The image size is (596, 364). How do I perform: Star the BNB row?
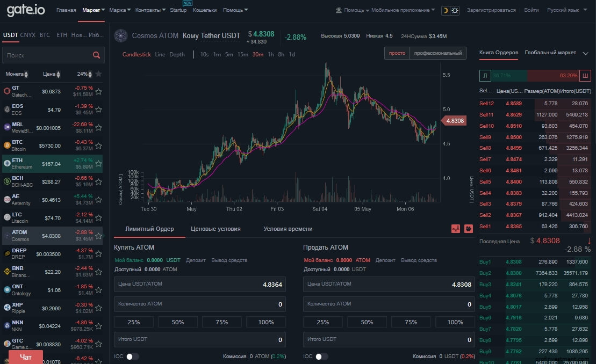[x=98, y=272]
